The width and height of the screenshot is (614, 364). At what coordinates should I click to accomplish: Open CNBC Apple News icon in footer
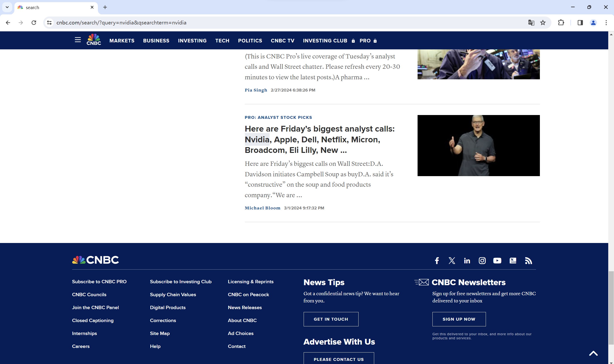[513, 260]
